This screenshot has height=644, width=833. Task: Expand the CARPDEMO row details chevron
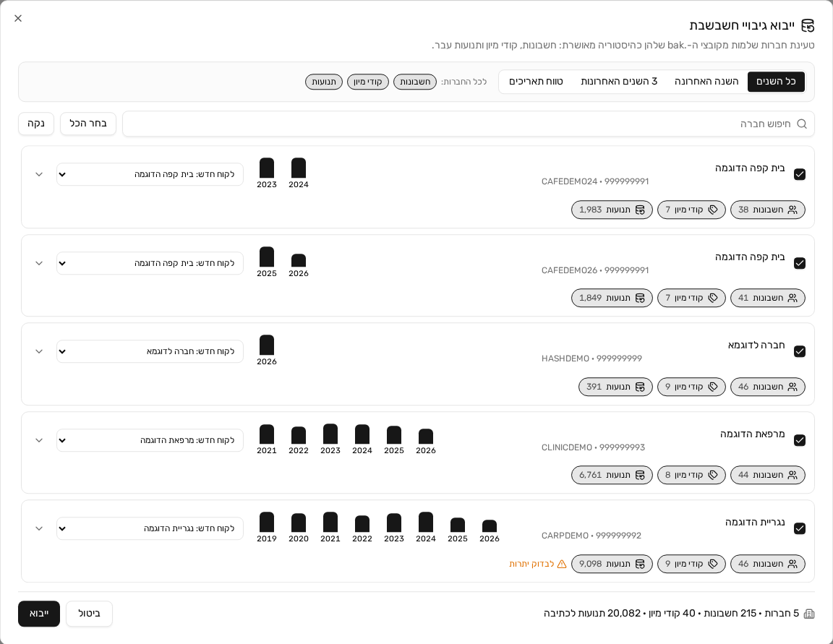click(x=39, y=528)
